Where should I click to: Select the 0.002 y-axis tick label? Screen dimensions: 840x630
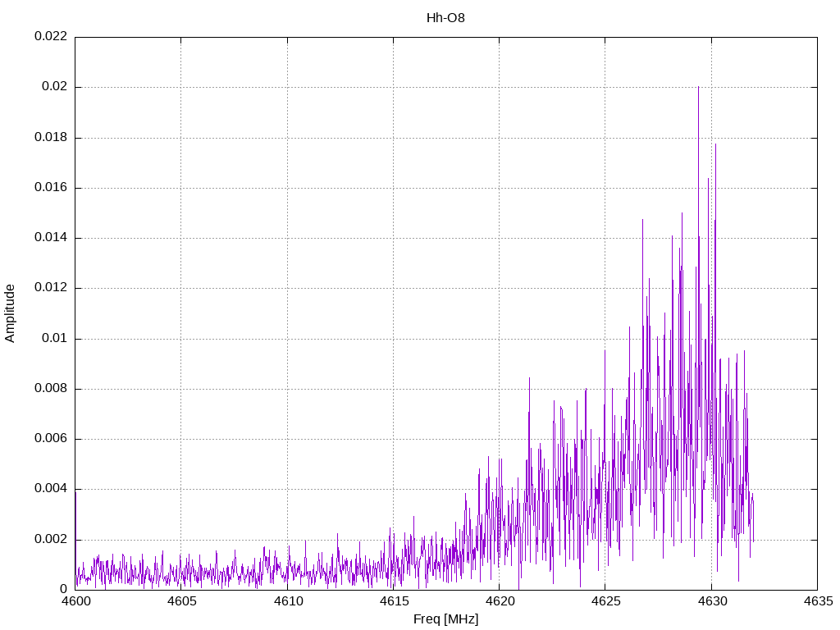(51, 540)
